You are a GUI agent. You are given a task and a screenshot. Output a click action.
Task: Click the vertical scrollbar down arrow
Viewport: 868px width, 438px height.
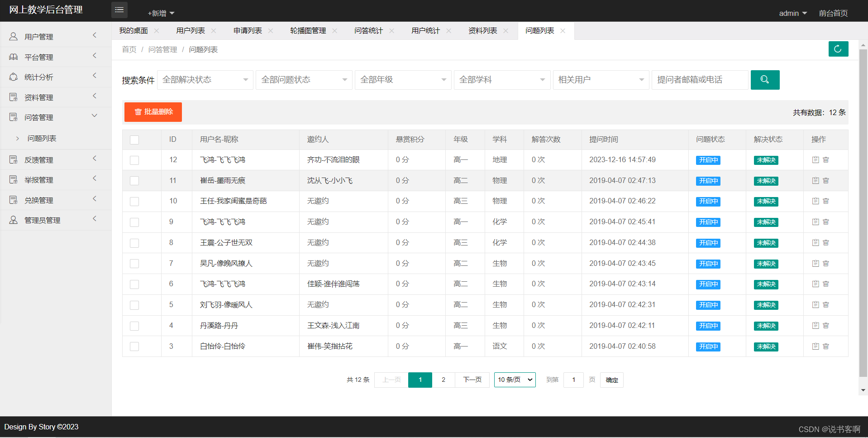pos(863,390)
